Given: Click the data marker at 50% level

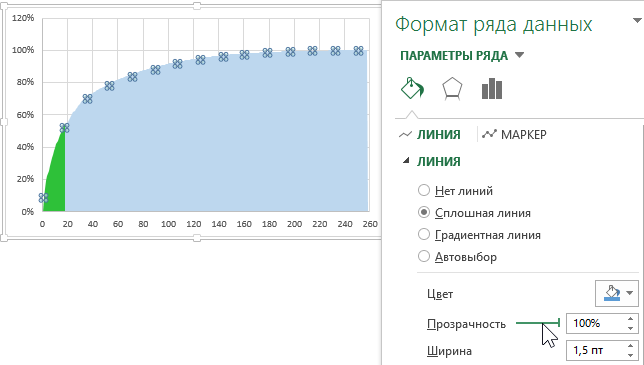Looking at the screenshot, I should (x=64, y=128).
